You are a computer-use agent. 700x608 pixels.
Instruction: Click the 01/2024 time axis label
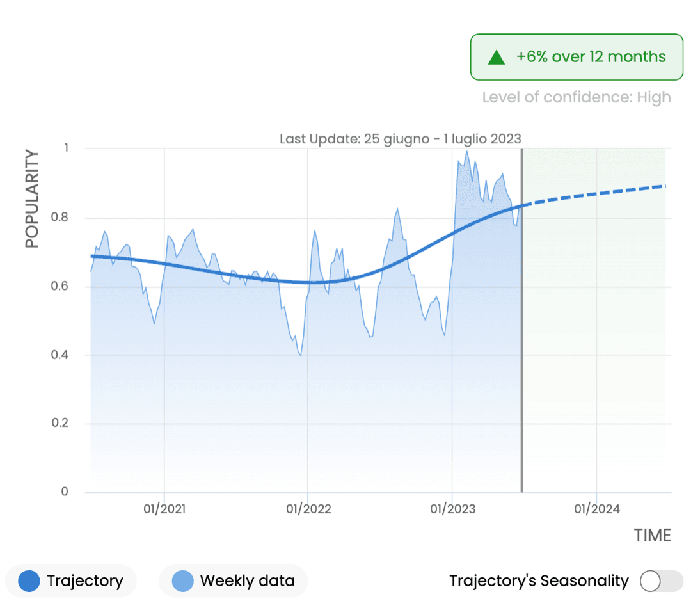596,509
